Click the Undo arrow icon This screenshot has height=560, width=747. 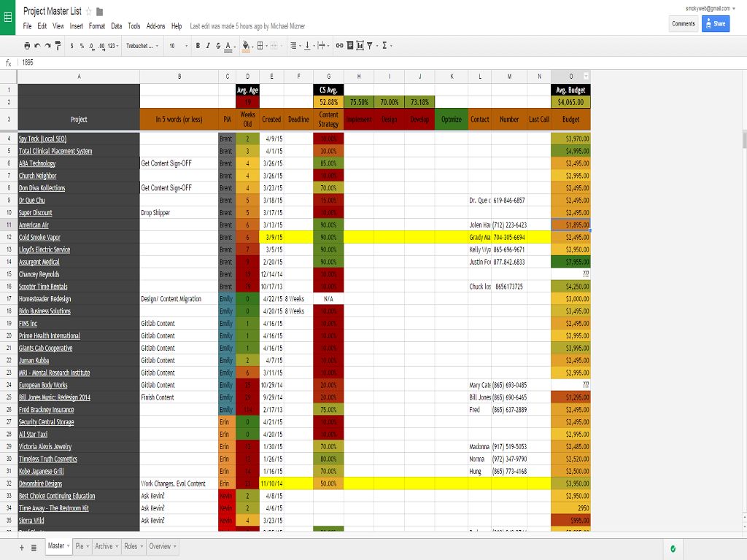37,46
